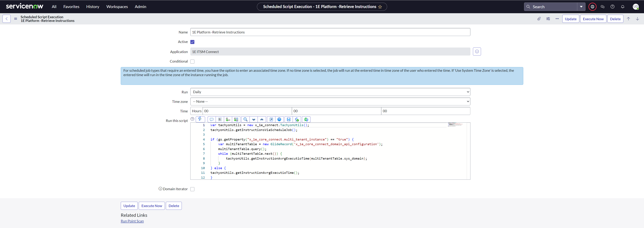Click the Name input field
Viewport: 644px width, 228px height.
[x=330, y=32]
